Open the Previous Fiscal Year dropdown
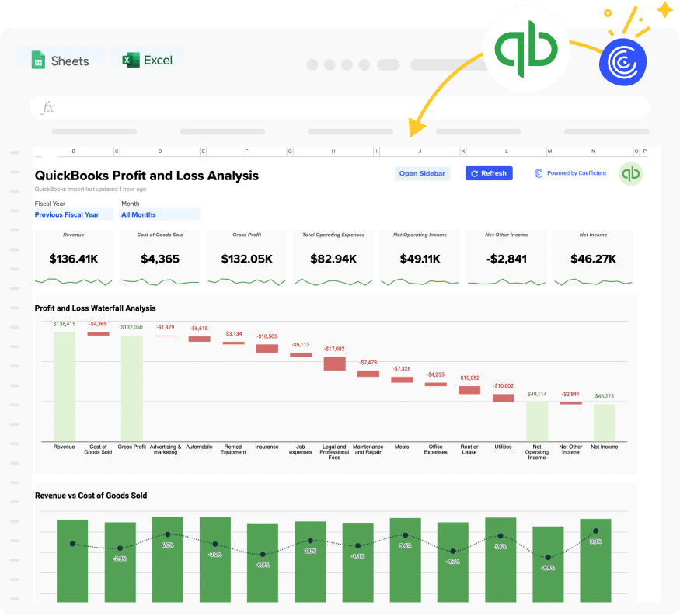The height and width of the screenshot is (616, 680). click(x=74, y=214)
